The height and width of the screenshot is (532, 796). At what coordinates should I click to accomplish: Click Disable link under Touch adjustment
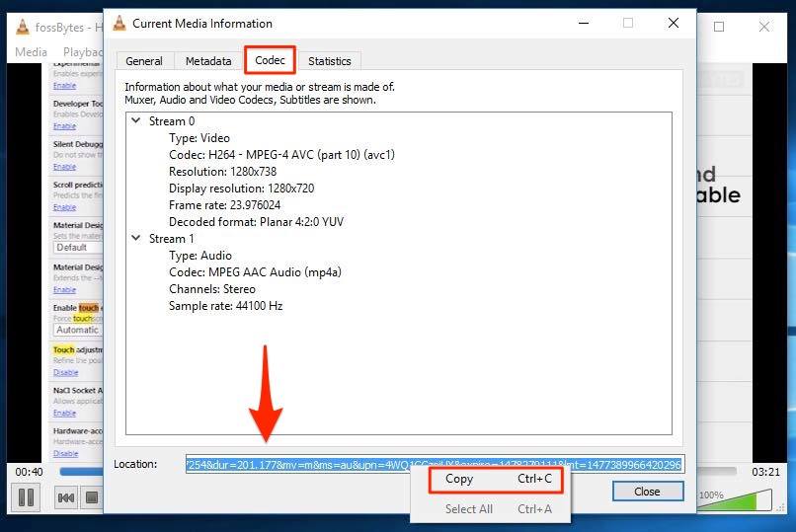[x=65, y=373]
